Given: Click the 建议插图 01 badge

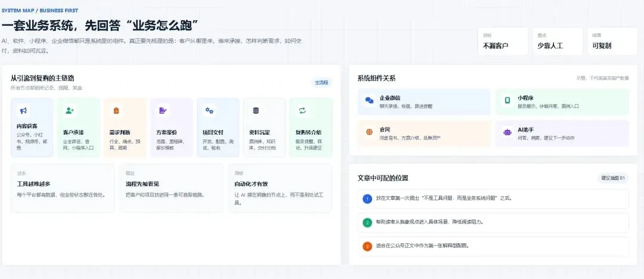Looking at the screenshot, I should coord(613,178).
